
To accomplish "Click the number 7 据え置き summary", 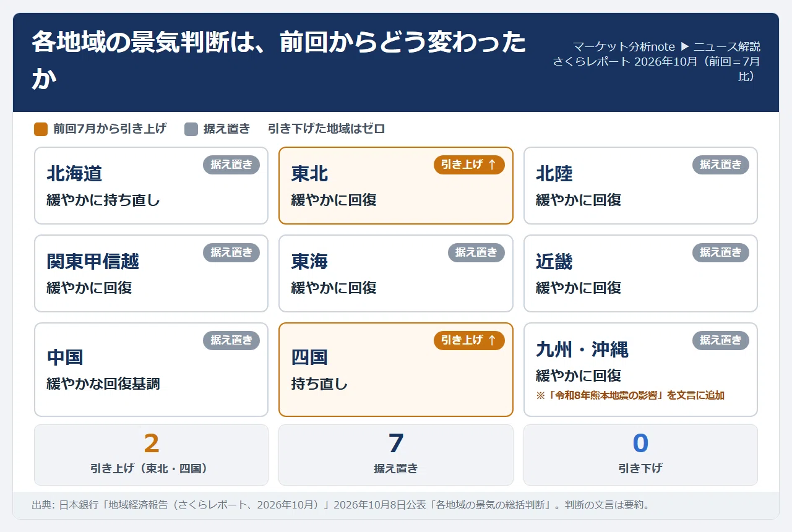I will [x=396, y=444].
